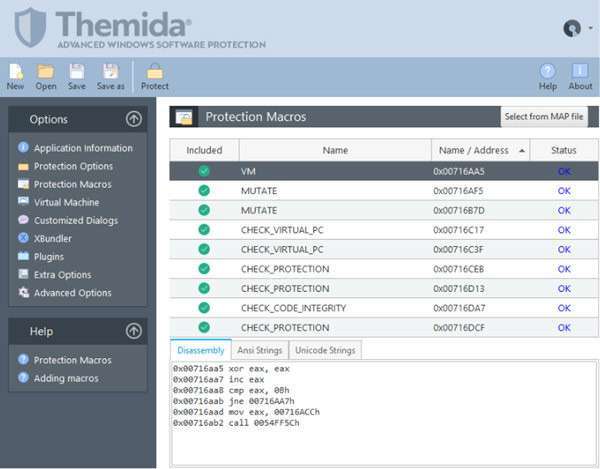This screenshot has height=469, width=600.
Task: Collapse the Help sidebar panel
Action: coord(134,331)
